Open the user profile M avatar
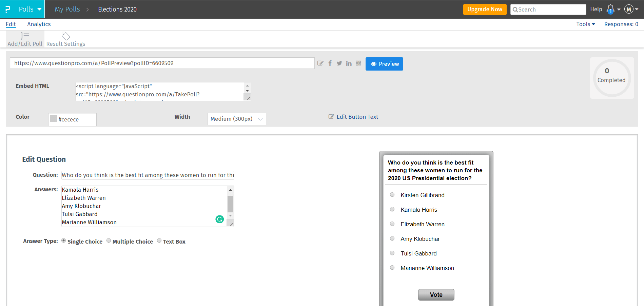Viewport: 644px width, 306px height. (x=629, y=9)
